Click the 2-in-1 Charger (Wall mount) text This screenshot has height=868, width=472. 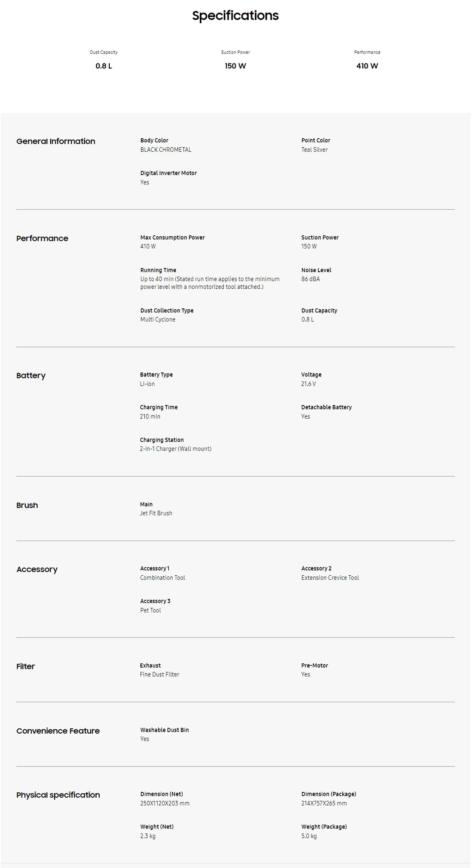176,449
